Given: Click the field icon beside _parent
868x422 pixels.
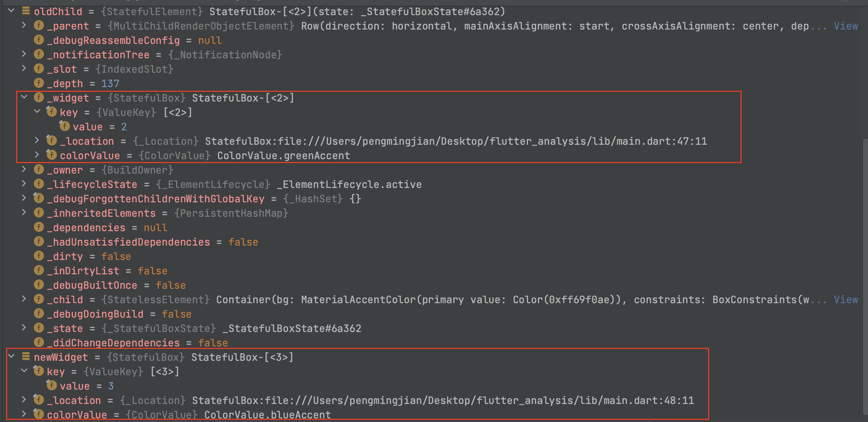Looking at the screenshot, I should [x=39, y=26].
